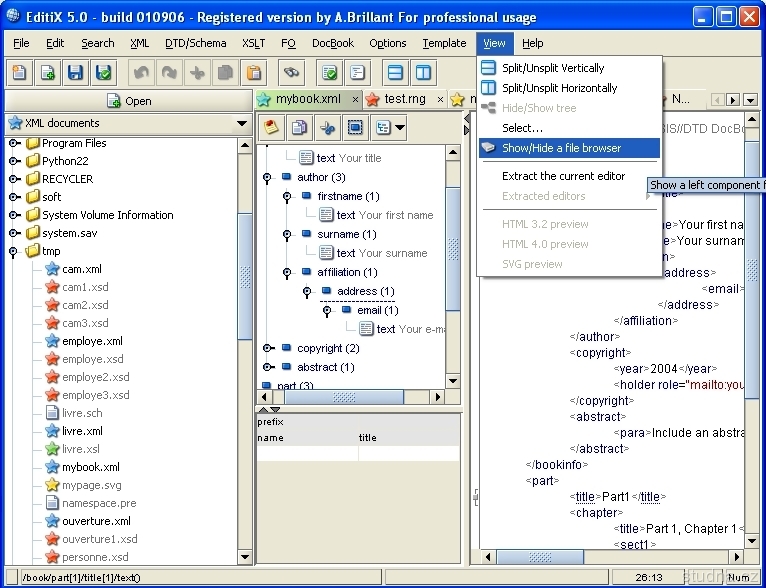
Task: Click the tree panel horizontal scrollbar right arrow
Action: (438, 397)
